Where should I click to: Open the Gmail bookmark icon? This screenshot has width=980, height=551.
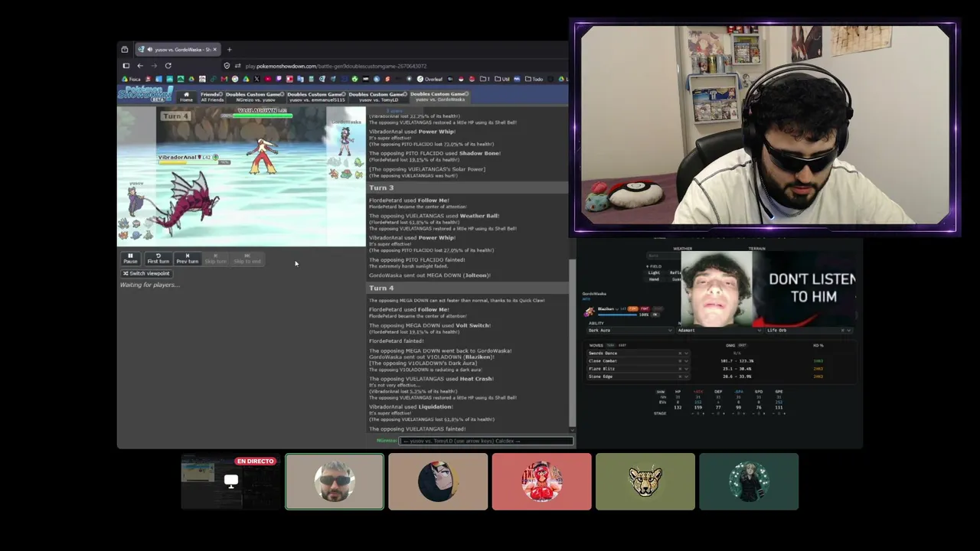[224, 79]
